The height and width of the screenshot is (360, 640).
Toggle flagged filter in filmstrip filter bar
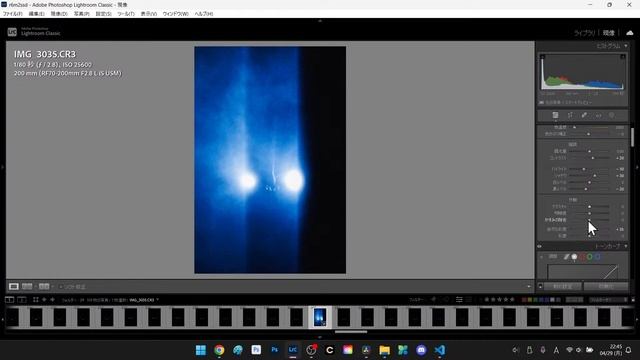433,300
